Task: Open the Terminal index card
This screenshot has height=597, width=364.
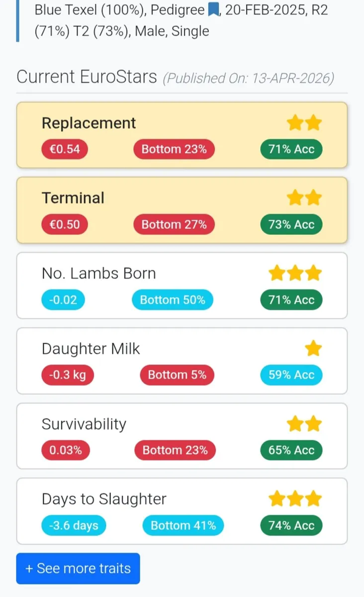Action: click(x=182, y=210)
